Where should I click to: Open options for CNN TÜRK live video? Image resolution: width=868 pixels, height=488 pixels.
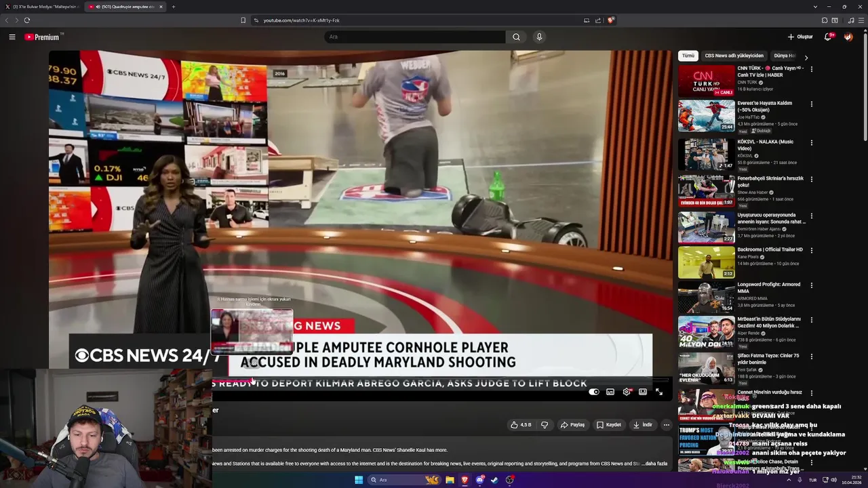pyautogui.click(x=811, y=69)
